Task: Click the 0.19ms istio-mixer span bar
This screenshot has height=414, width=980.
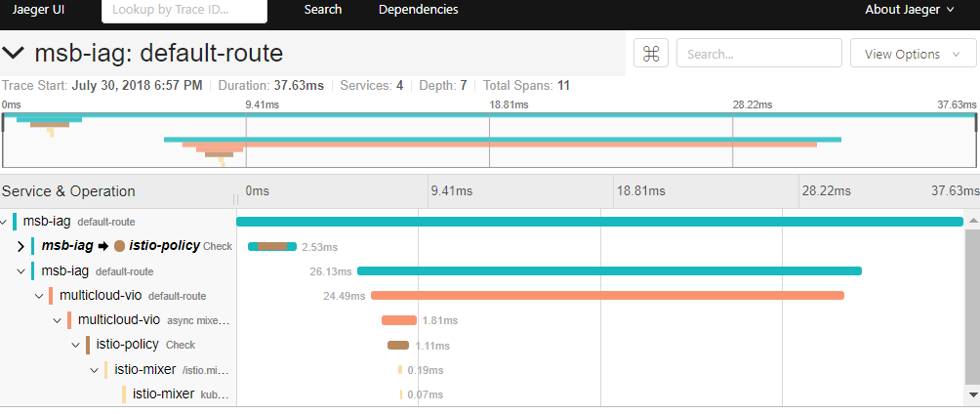Action: [x=400, y=370]
